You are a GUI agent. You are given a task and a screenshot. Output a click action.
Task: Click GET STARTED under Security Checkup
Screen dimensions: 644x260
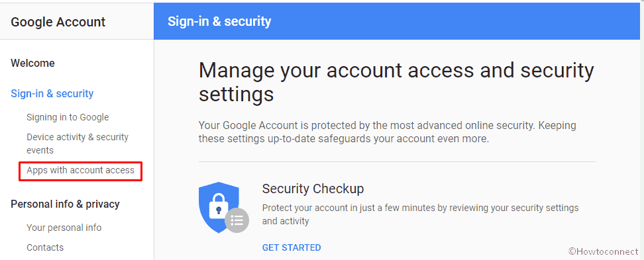pos(292,247)
